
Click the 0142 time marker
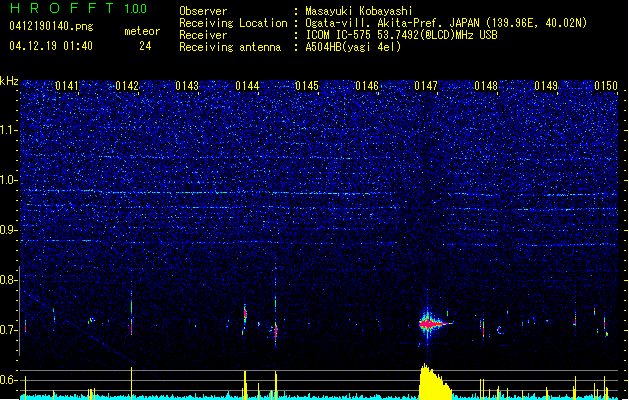127,86
